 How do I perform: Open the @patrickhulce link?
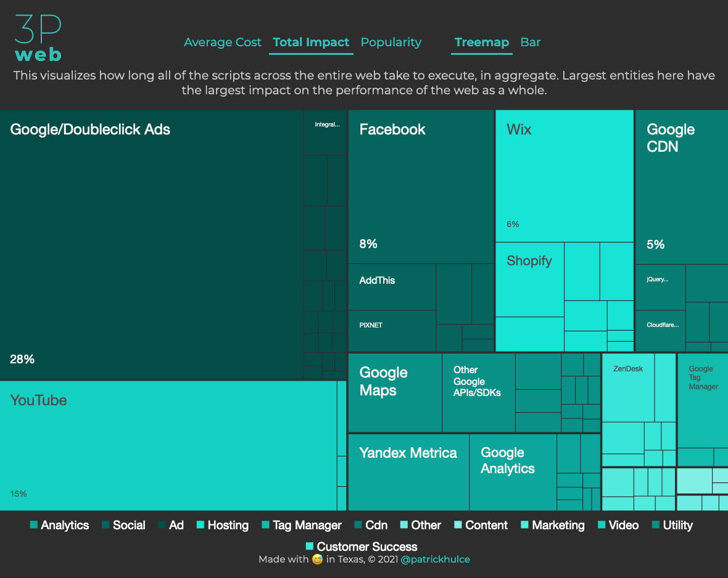click(x=435, y=559)
